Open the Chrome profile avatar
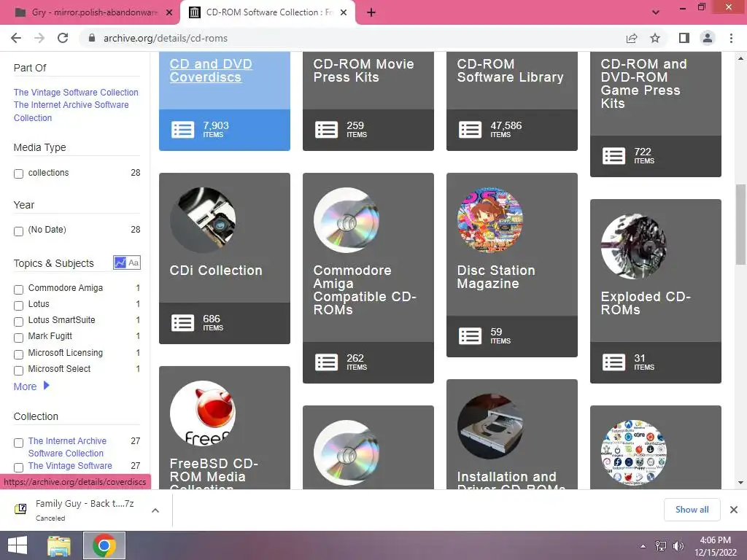The width and height of the screenshot is (747, 560). (x=708, y=38)
